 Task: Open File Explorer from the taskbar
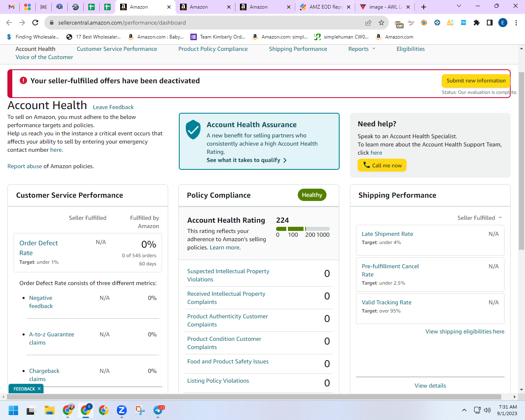50,410
